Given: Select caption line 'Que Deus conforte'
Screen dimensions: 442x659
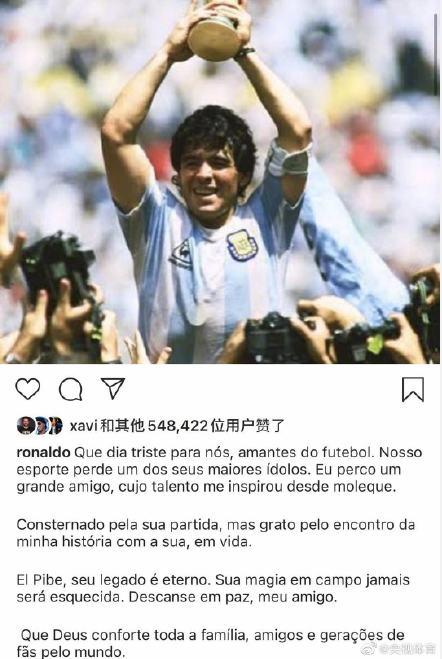Looking at the screenshot, I should click(x=210, y=643).
